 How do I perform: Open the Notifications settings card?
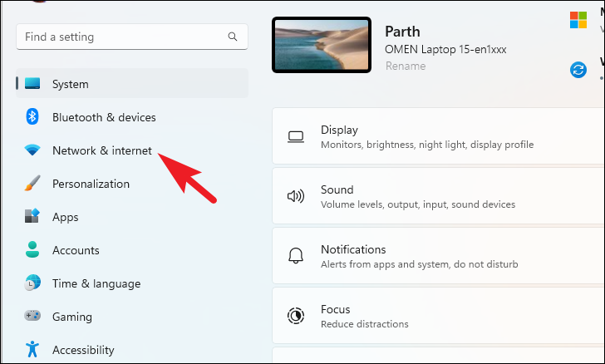point(438,256)
